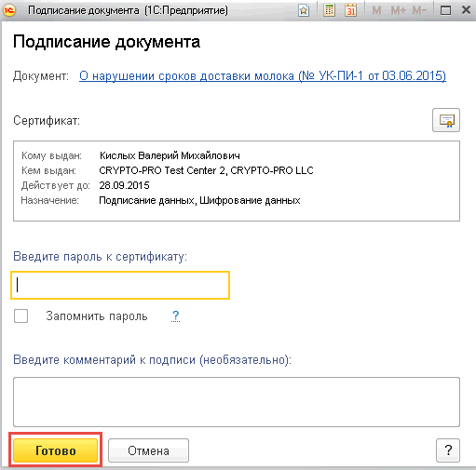
Task: View the certificate details icon button
Action: coord(446,120)
